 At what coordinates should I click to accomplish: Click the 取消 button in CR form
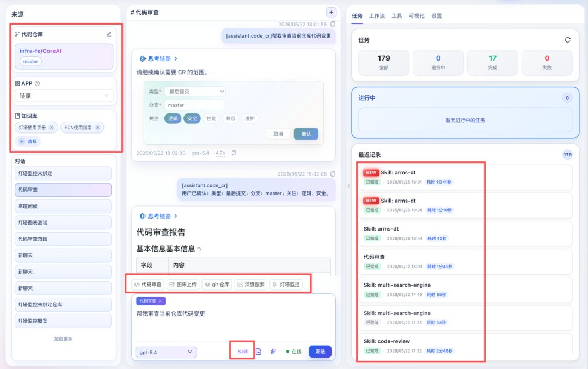coord(278,134)
